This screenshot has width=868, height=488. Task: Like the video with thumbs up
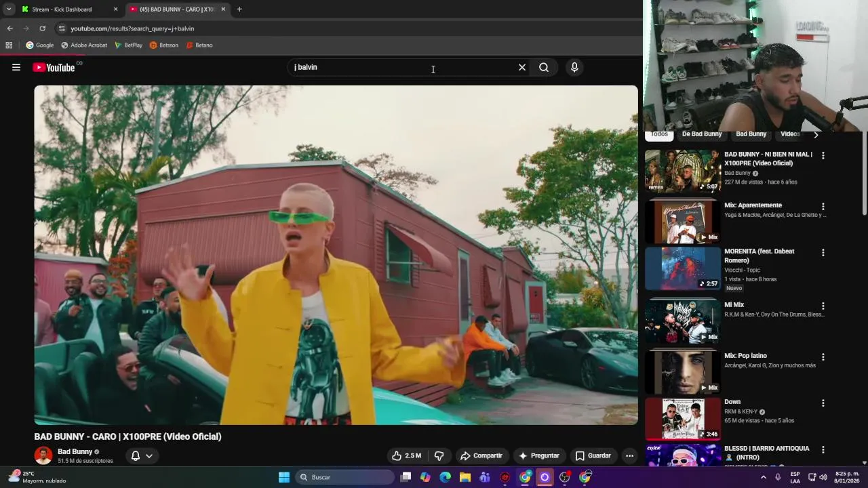pos(406,455)
